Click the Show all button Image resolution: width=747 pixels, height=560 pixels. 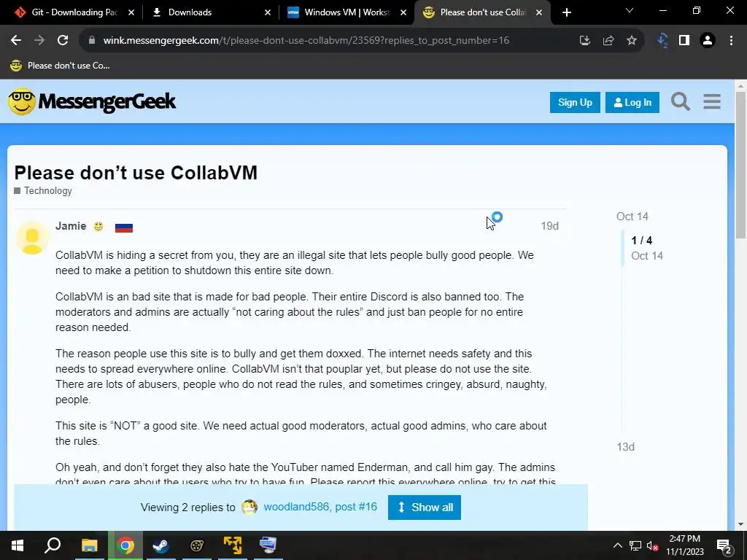[425, 507]
